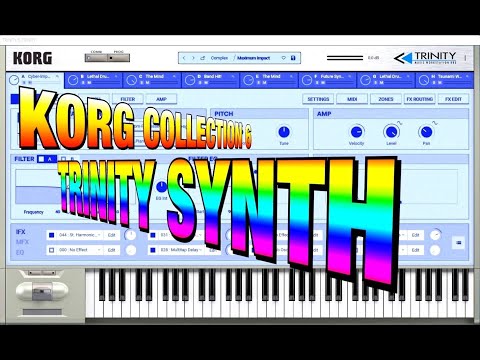Click the knob beside 000 No Effect Edit
480x360 pixels.
[131, 250]
